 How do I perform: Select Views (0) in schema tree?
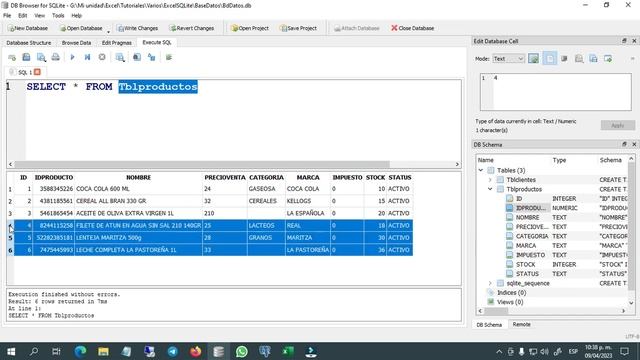point(510,302)
